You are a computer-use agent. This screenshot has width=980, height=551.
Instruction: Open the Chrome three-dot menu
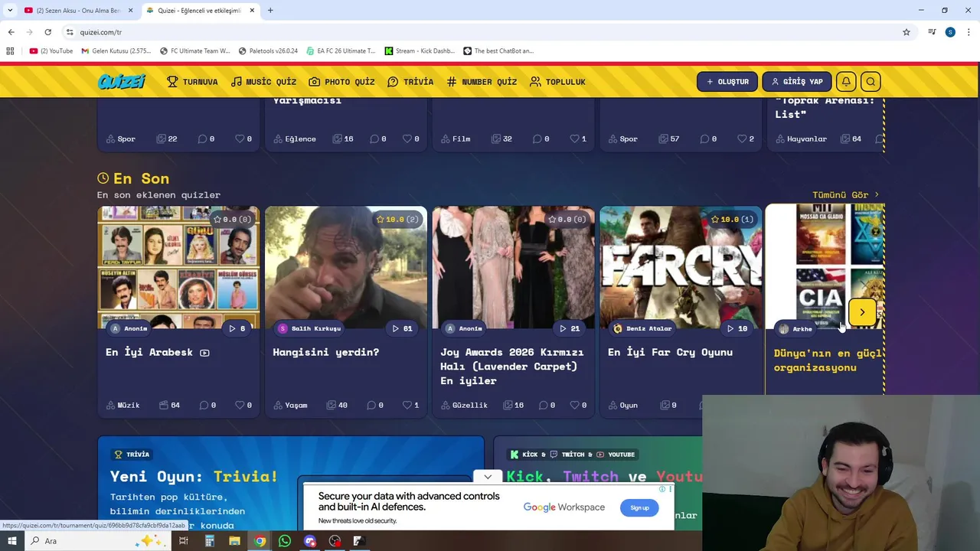click(x=969, y=32)
